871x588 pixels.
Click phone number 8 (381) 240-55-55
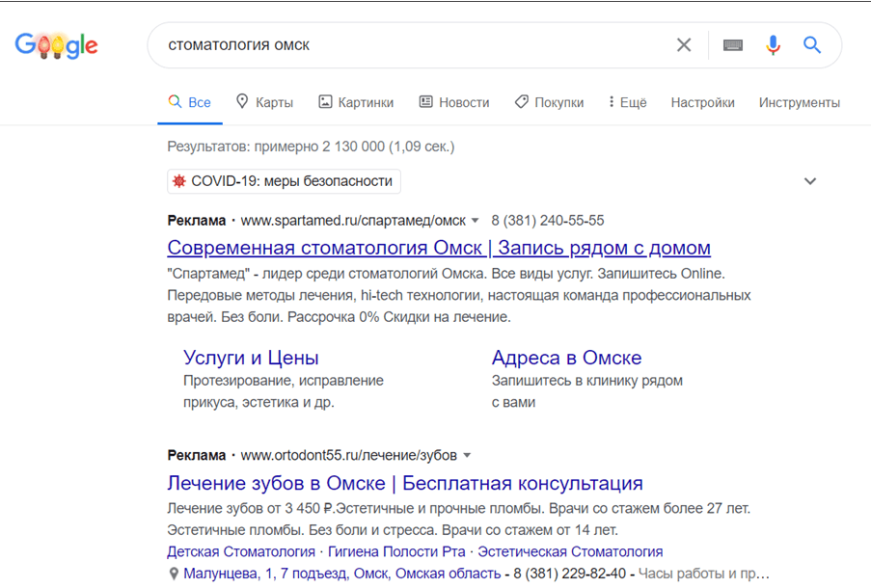(547, 221)
